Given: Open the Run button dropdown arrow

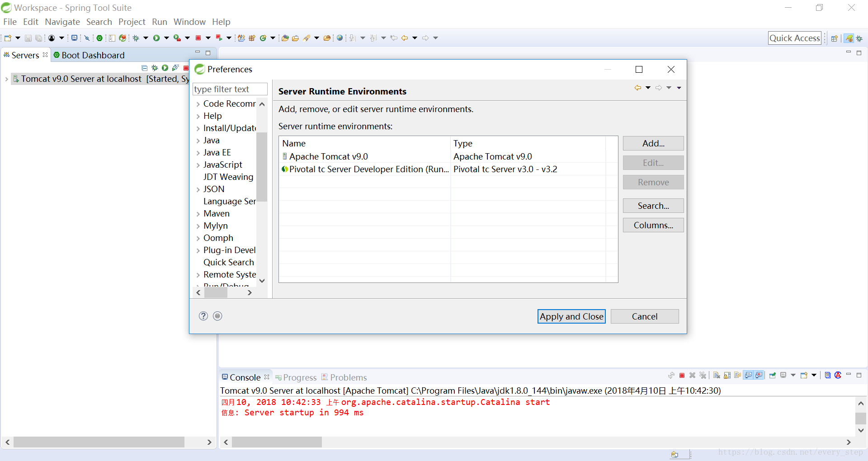Looking at the screenshot, I should click(x=166, y=38).
